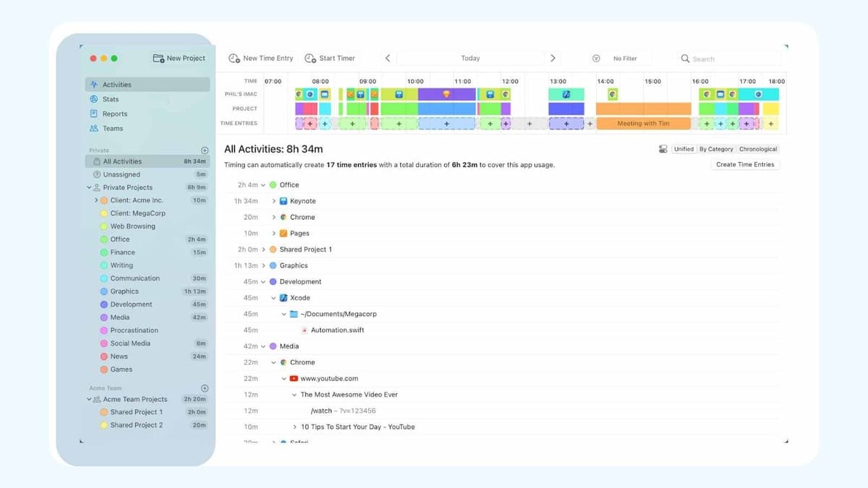Viewport: 868px width, 488px height.
Task: Open the Reports section
Action: coord(114,114)
